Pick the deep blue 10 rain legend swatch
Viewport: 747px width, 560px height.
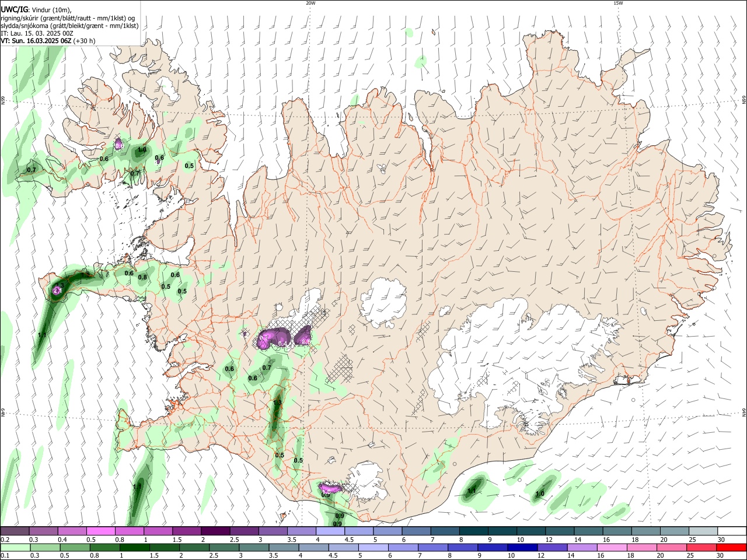522,547
